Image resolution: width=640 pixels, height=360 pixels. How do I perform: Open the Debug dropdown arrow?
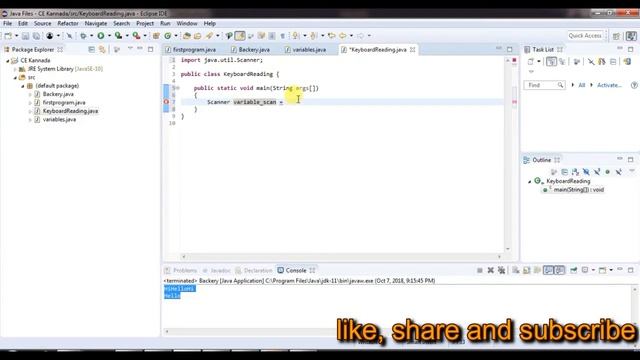pyautogui.click(x=91, y=36)
